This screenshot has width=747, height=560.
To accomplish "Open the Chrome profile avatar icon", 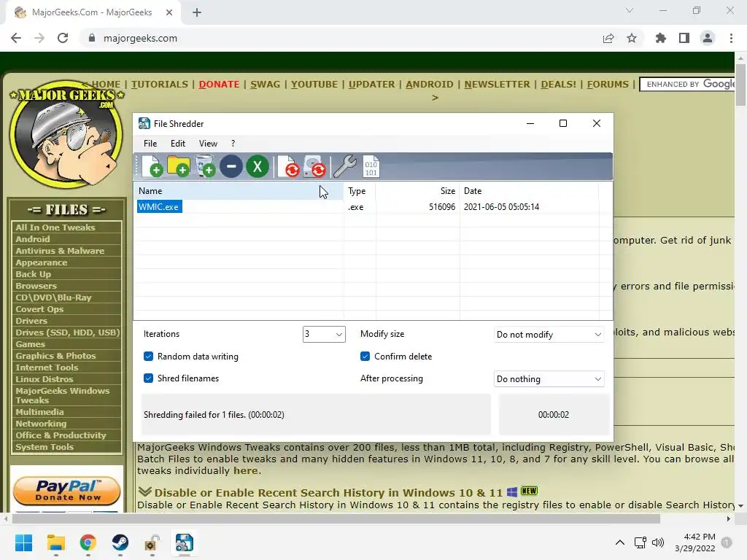I will point(708,38).
